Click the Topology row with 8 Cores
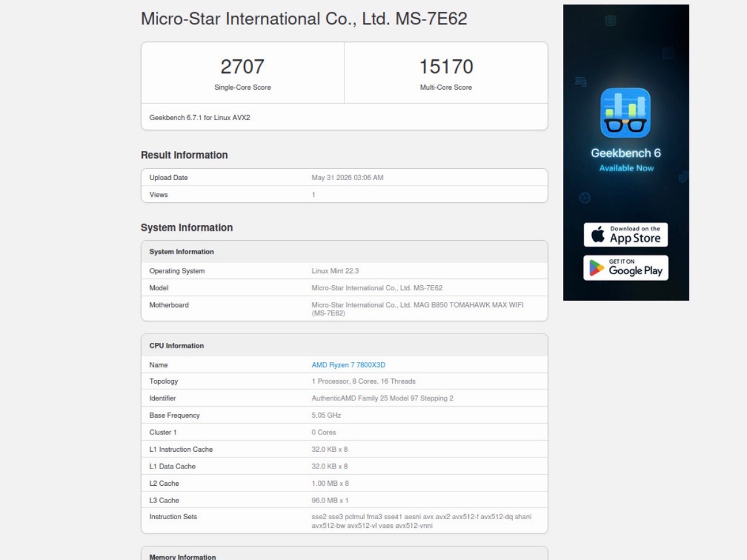Screen dimensions: 747x560 (x=344, y=381)
